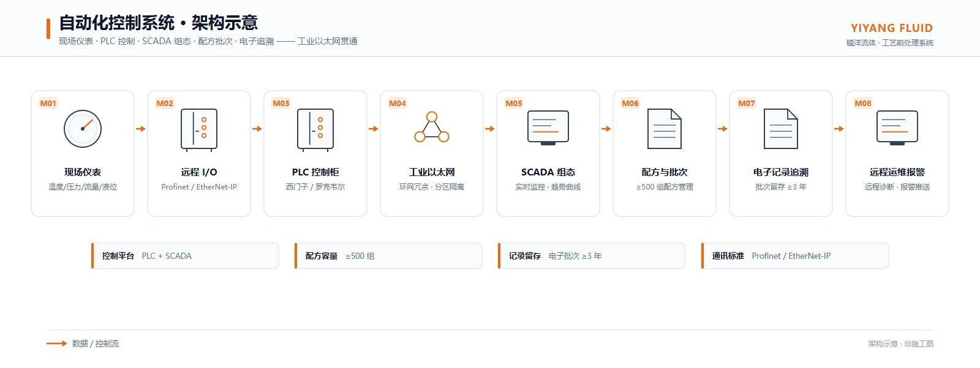Click the YIYANG FLUID brand logo

tap(892, 28)
